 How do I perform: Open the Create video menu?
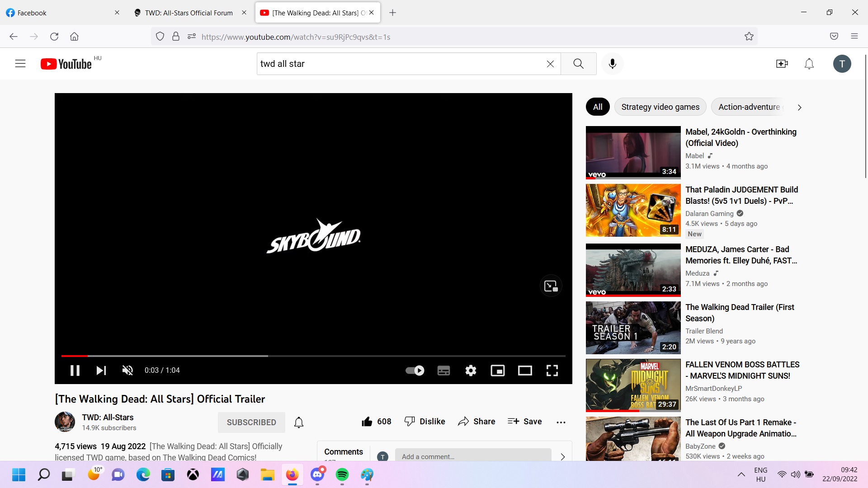782,64
